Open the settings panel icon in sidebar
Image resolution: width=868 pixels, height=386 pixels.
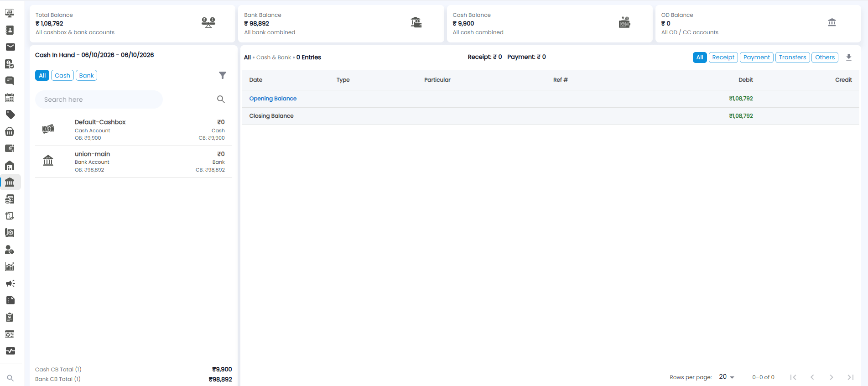[10, 334]
